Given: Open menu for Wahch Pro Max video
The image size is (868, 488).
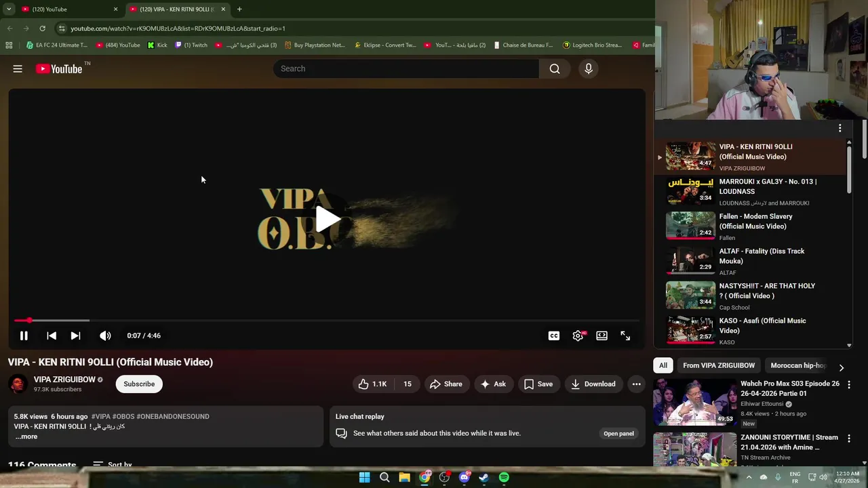Looking at the screenshot, I should tap(848, 384).
